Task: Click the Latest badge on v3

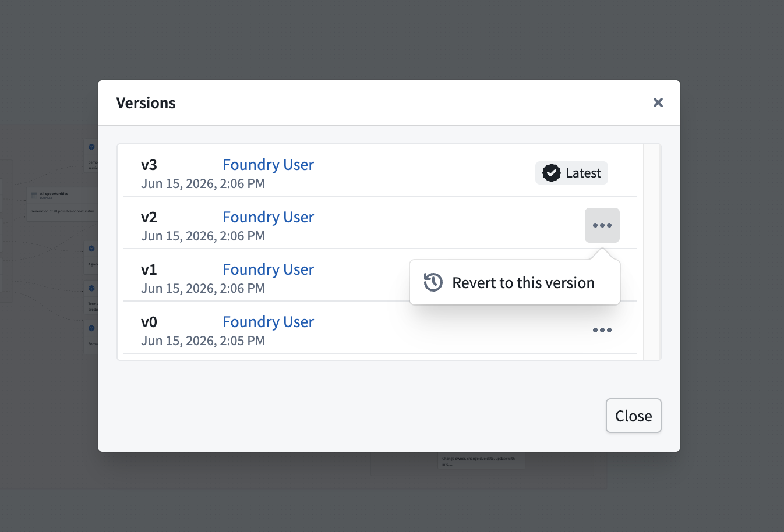Action: tap(571, 173)
